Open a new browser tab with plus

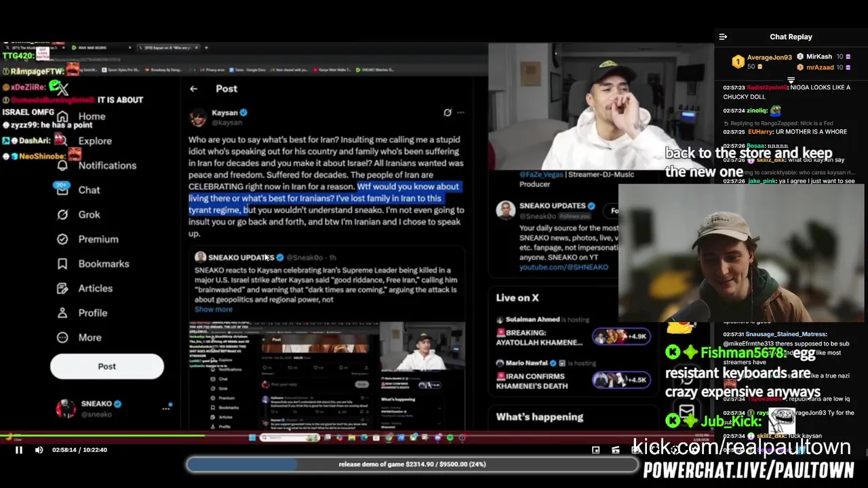206,47
